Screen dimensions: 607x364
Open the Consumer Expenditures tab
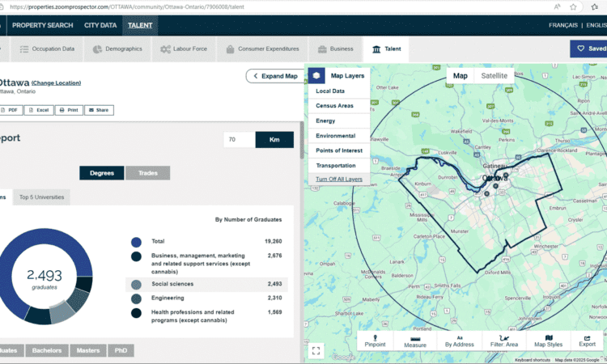pos(262,49)
